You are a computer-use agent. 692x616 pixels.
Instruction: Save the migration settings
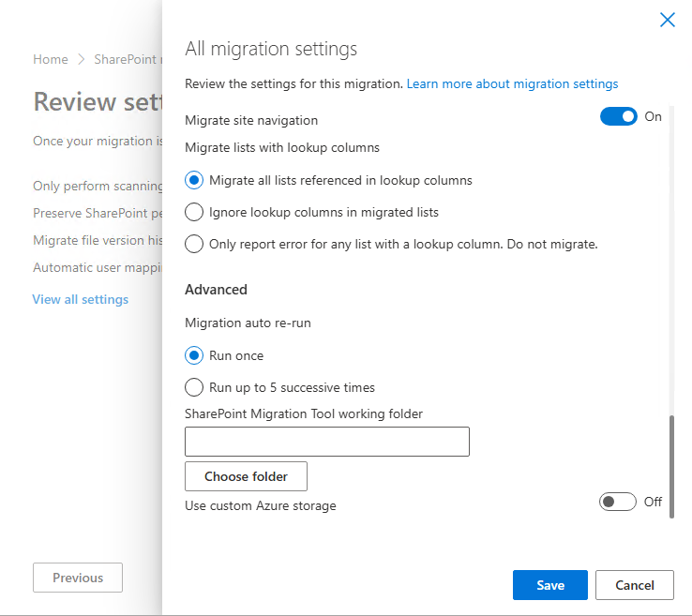(550, 585)
